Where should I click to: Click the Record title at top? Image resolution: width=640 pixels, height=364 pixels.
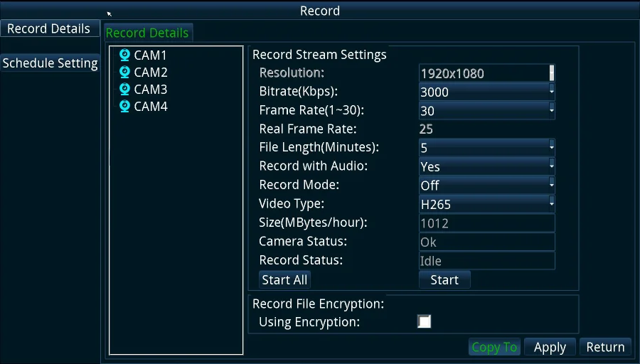[320, 11]
